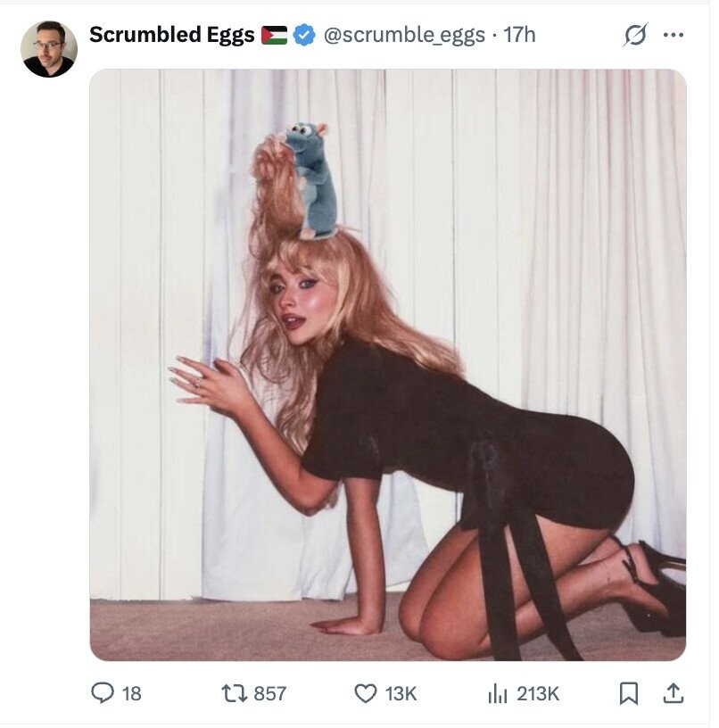Open the share upload-arrow menu
Image resolution: width=719 pixels, height=728 pixels.
tap(673, 693)
